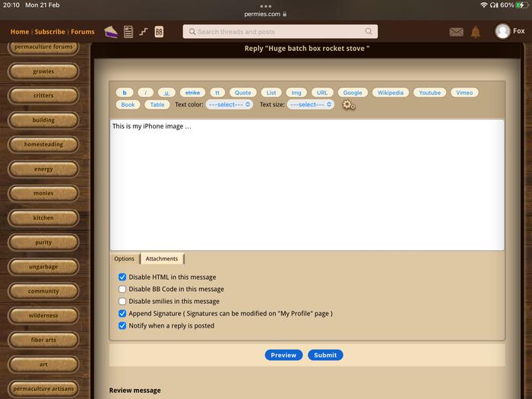
Task: Switch to the Attachments tab
Action: 162,259
